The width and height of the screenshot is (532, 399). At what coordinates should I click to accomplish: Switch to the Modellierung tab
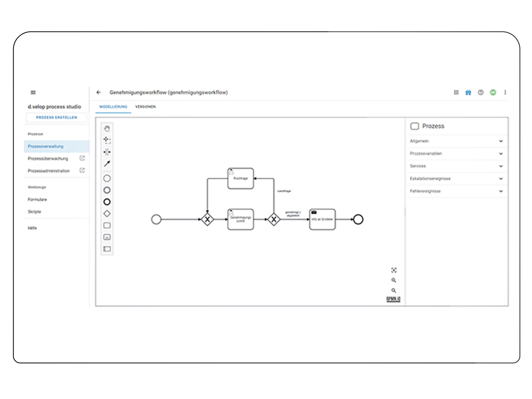tap(113, 107)
